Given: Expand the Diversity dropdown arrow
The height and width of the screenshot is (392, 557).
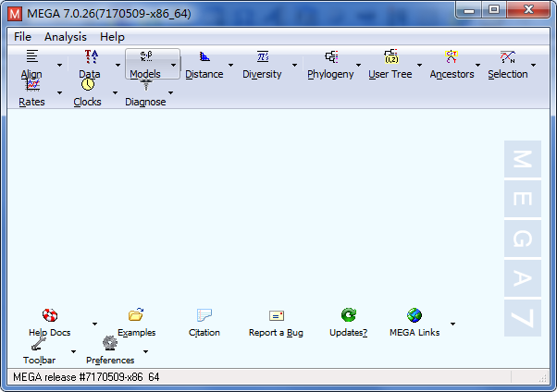Looking at the screenshot, I should coord(294,65).
